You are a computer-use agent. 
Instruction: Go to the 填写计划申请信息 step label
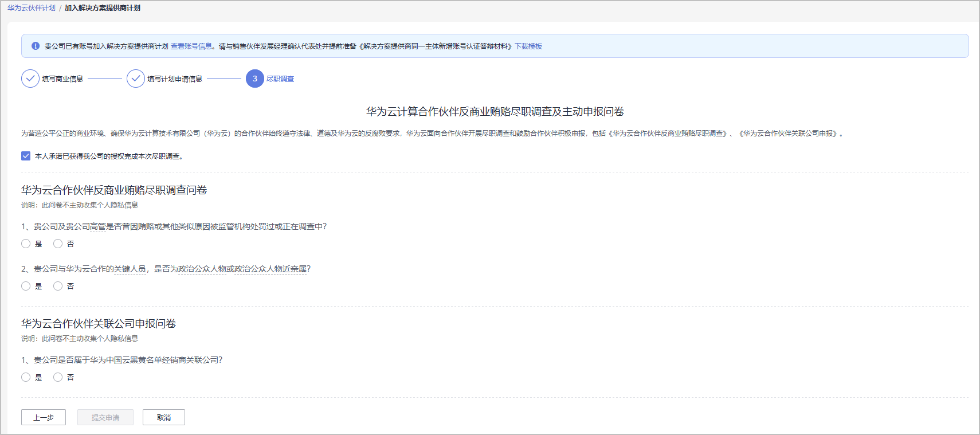pos(175,79)
